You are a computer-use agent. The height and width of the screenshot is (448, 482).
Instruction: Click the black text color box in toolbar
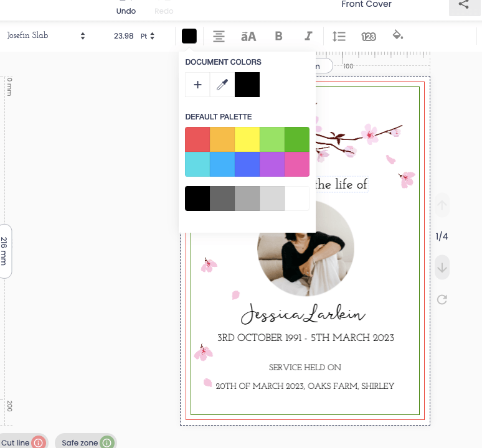[189, 36]
